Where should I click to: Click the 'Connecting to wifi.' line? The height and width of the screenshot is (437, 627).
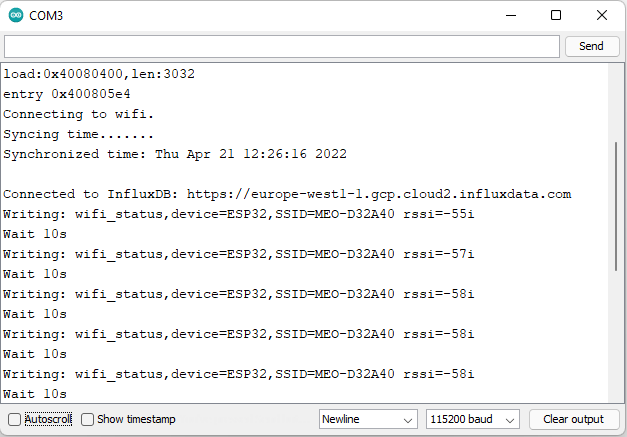pos(79,114)
